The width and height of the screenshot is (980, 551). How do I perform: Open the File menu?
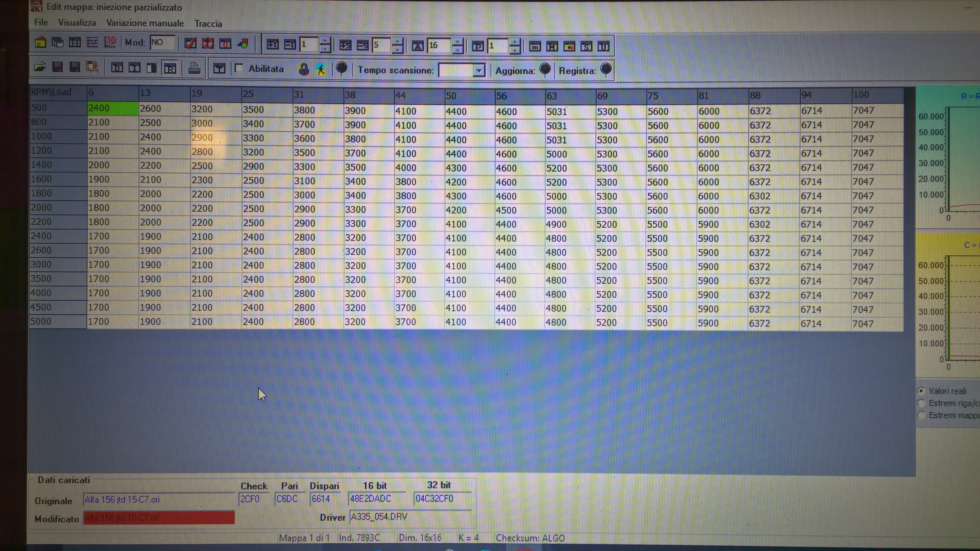[x=41, y=22]
